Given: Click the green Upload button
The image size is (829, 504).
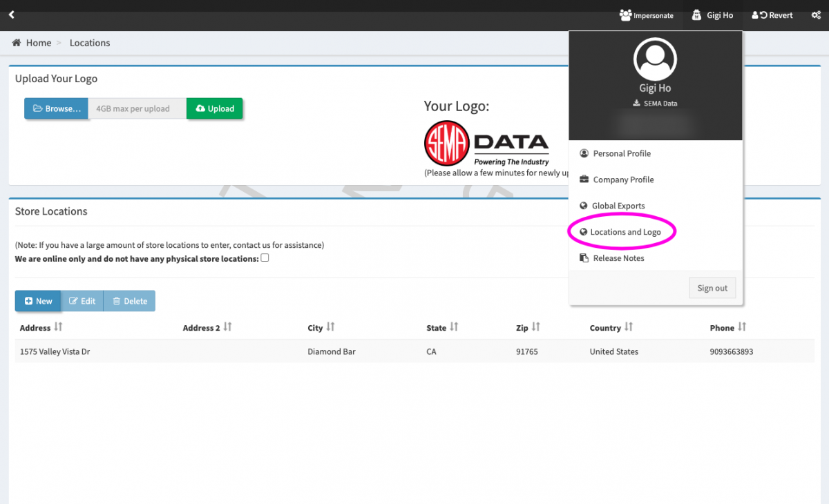Looking at the screenshot, I should (215, 108).
